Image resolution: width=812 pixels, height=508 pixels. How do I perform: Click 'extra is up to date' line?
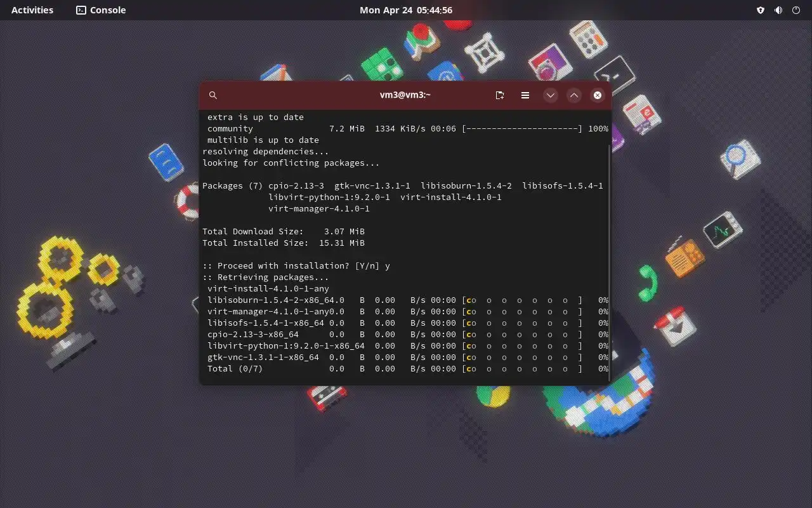[256, 117]
